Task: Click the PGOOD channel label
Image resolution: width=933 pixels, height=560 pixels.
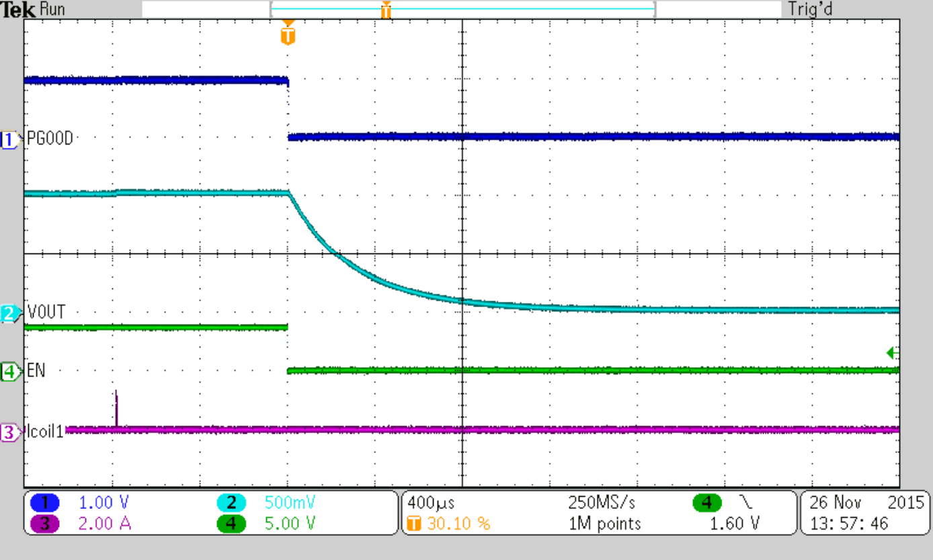Action: [x=50, y=139]
